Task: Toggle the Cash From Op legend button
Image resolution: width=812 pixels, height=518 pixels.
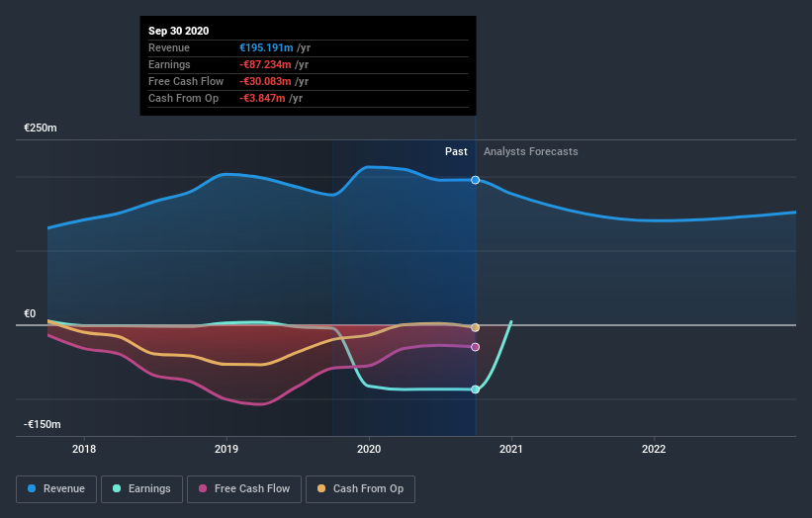Action: (360, 489)
